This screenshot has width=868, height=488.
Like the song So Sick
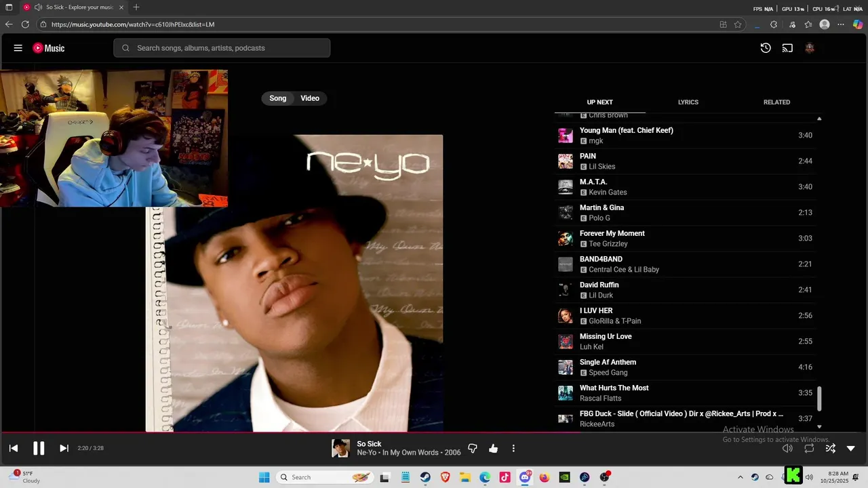click(493, 449)
